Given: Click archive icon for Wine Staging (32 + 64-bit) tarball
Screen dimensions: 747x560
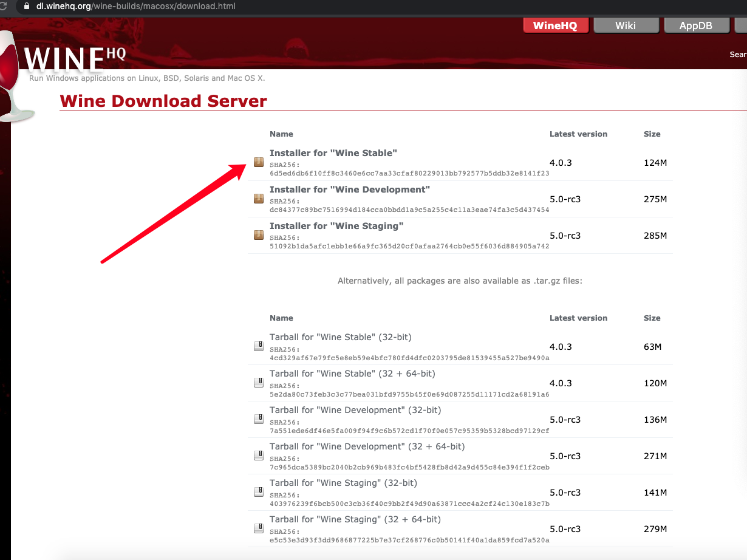Looking at the screenshot, I should pyautogui.click(x=259, y=529).
